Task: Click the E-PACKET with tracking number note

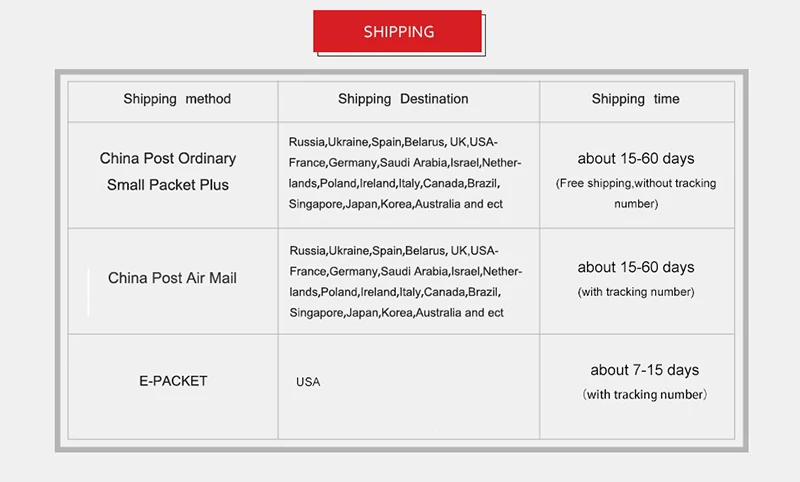Action: pos(644,394)
